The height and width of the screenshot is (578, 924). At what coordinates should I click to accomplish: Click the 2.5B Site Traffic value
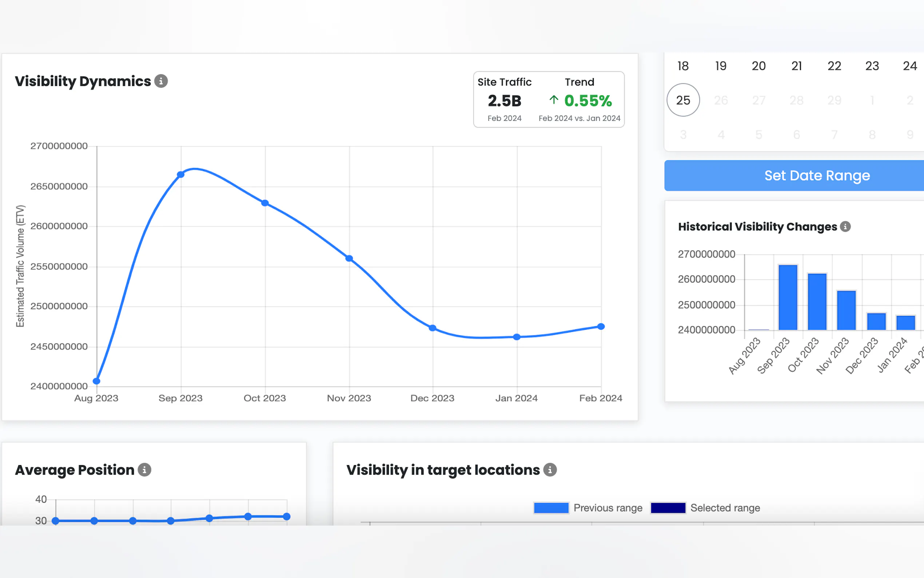(x=504, y=101)
